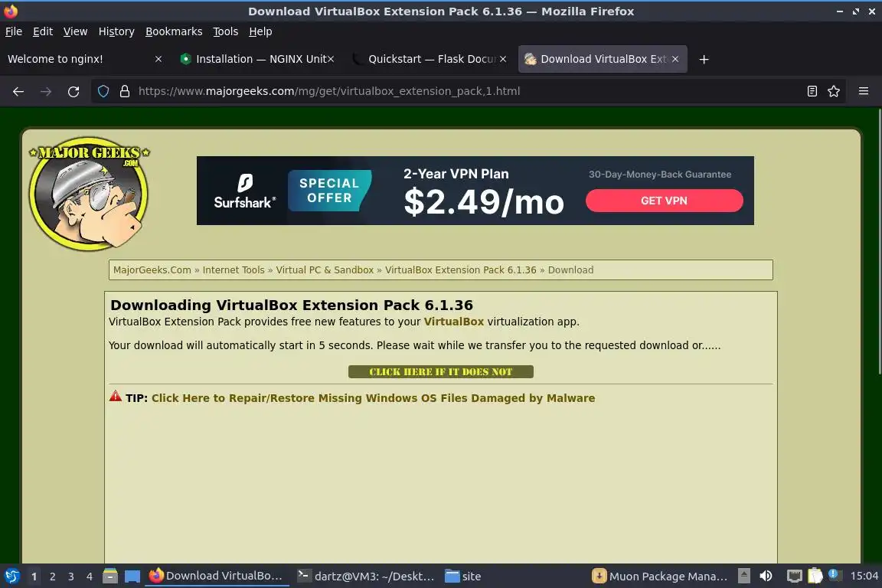Click the red warning TIP icon
882x588 pixels.
click(116, 396)
